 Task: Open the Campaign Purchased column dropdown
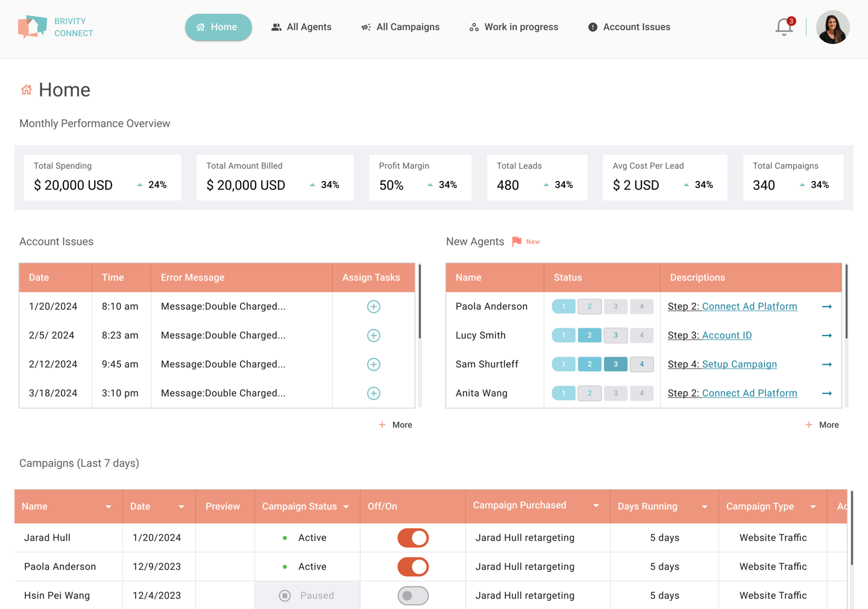click(x=596, y=506)
